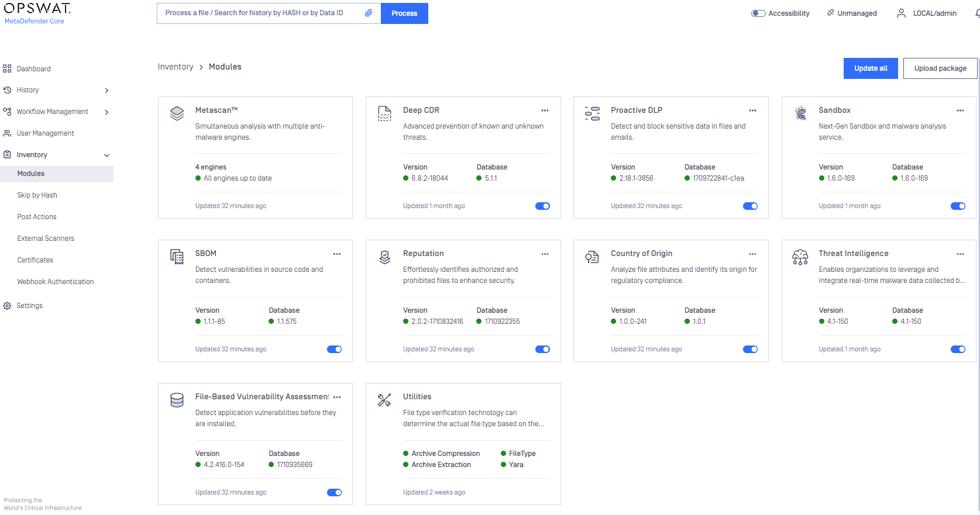This screenshot has height=515, width=980.
Task: Click the Deep CDR document icon
Action: pos(384,113)
